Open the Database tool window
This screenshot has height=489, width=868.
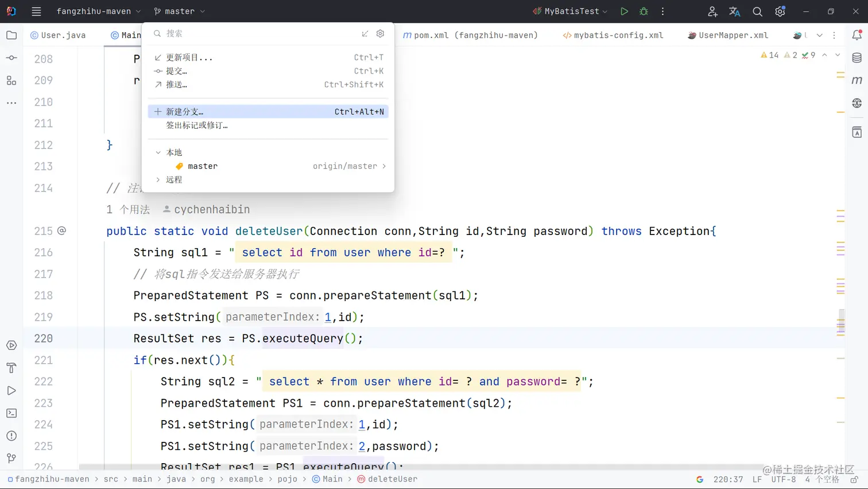pyautogui.click(x=857, y=58)
